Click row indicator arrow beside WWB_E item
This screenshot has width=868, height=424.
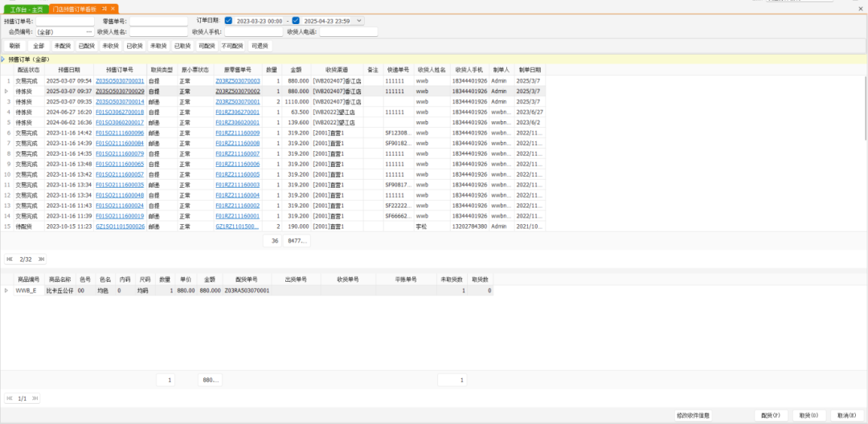pos(6,290)
